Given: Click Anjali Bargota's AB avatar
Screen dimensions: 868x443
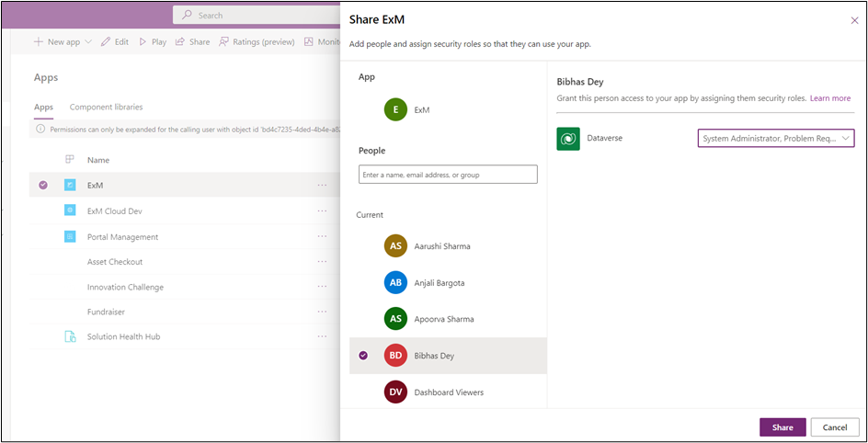Looking at the screenshot, I should [x=395, y=282].
